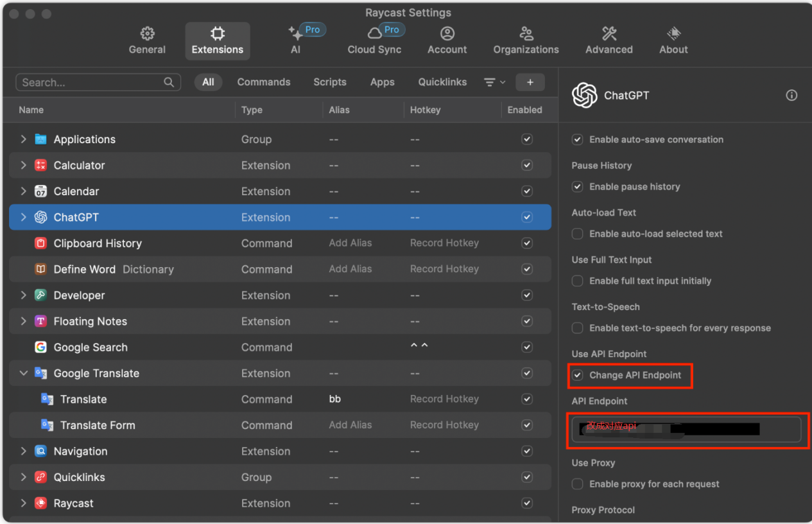
Task: Open the filter options dropdown
Action: pos(494,82)
